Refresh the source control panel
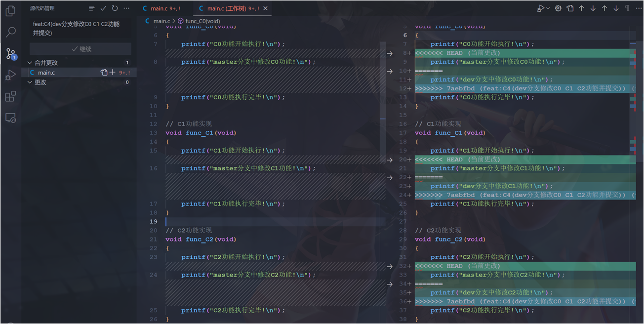The width and height of the screenshot is (644, 324). pos(115,8)
